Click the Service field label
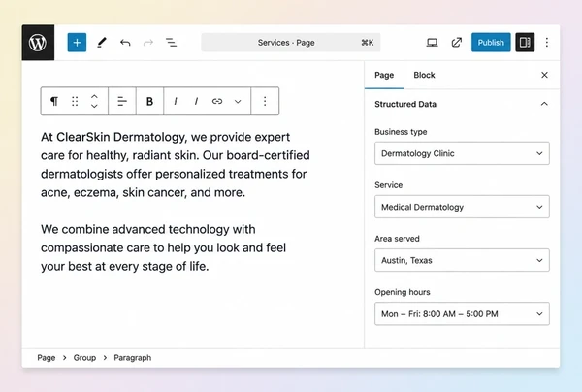 [x=388, y=185]
